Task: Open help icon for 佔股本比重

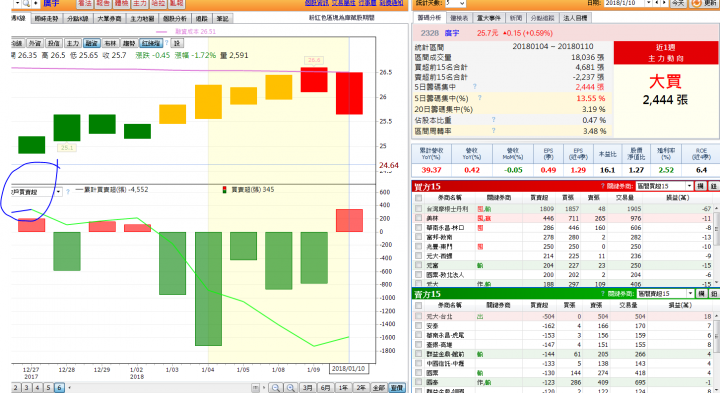Action: coord(494,119)
